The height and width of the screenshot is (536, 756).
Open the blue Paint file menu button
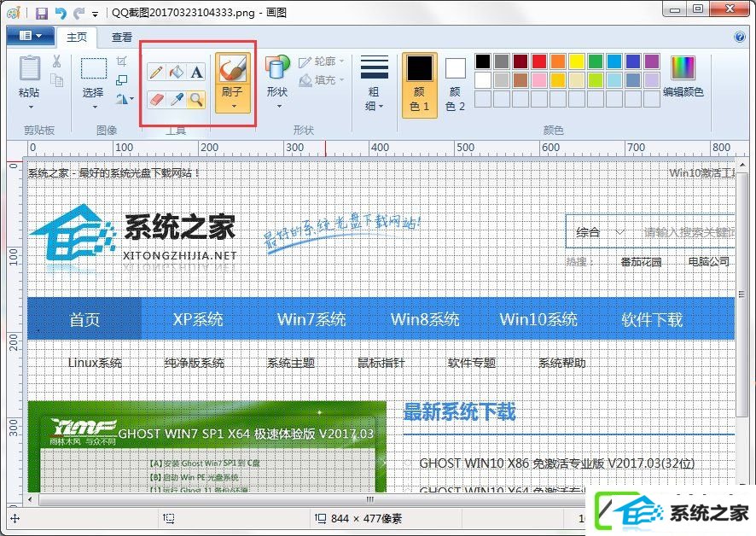click(30, 36)
